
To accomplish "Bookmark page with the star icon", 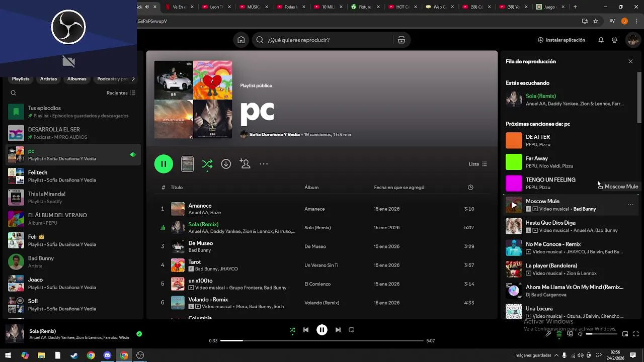I will [596, 21].
